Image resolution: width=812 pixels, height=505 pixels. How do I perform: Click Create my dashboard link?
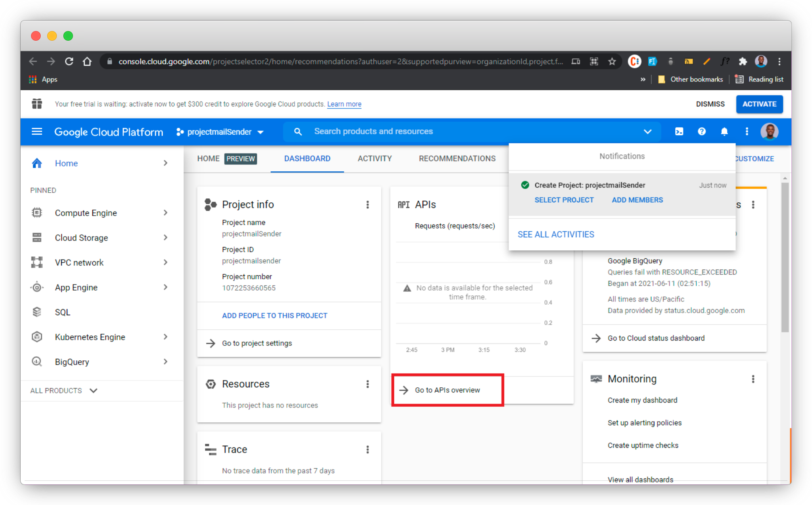(x=643, y=400)
